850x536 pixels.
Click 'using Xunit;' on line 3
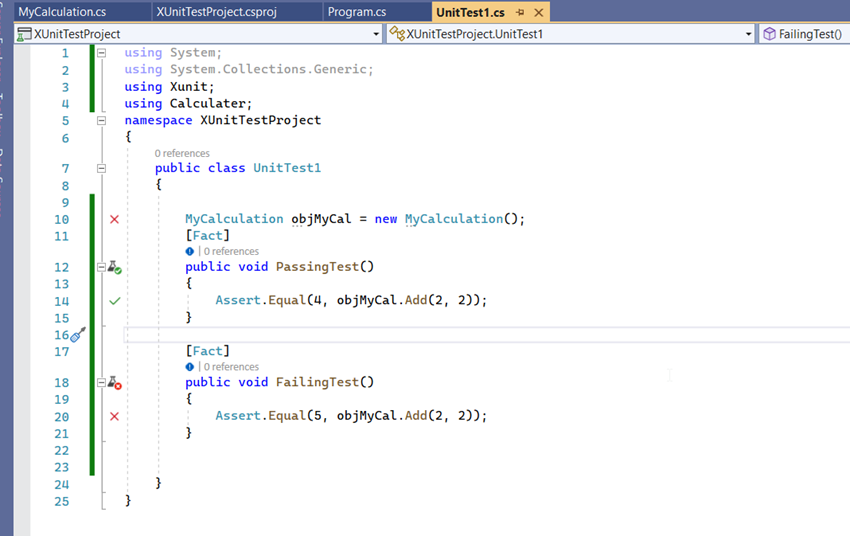(169, 87)
